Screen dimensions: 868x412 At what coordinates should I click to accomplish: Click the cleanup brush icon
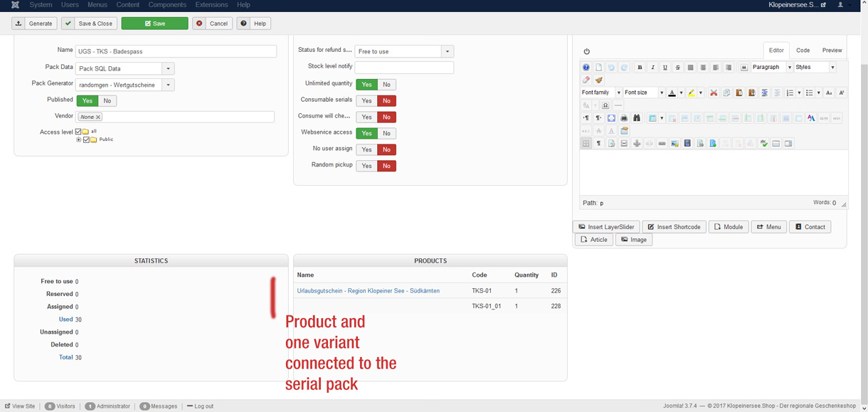click(599, 80)
